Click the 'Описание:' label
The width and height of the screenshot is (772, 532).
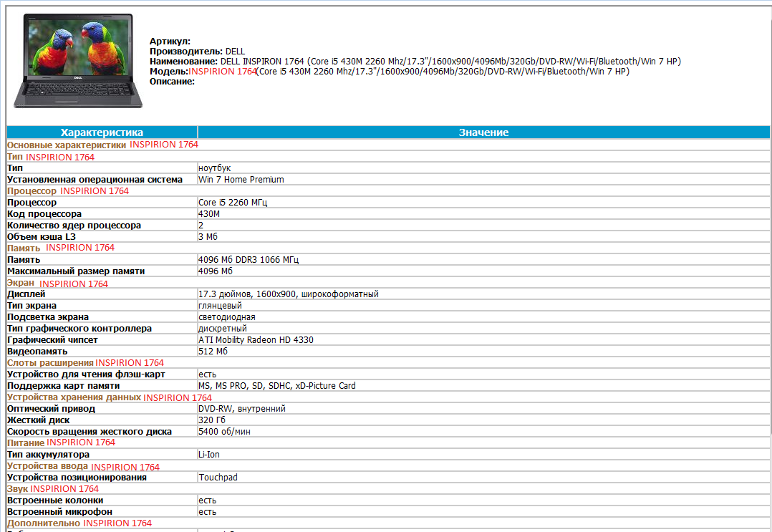click(x=173, y=82)
